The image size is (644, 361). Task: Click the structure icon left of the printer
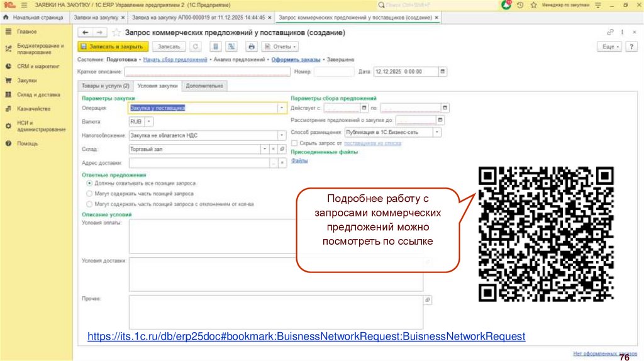(x=231, y=47)
